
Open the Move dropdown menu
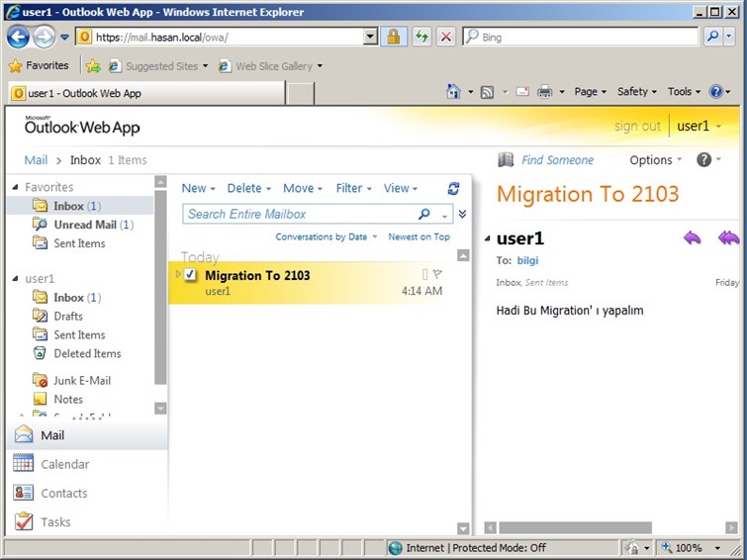[303, 188]
